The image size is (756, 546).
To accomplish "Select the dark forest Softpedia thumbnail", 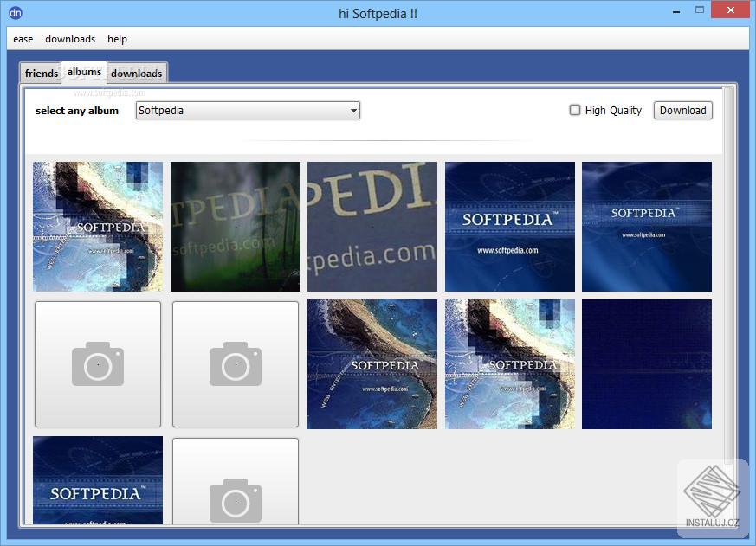I will tap(236, 227).
